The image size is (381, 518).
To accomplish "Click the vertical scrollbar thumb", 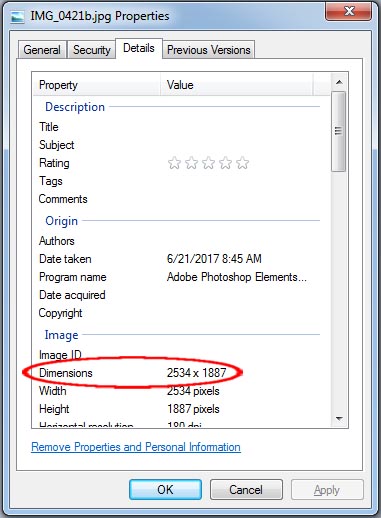I will coord(339,131).
